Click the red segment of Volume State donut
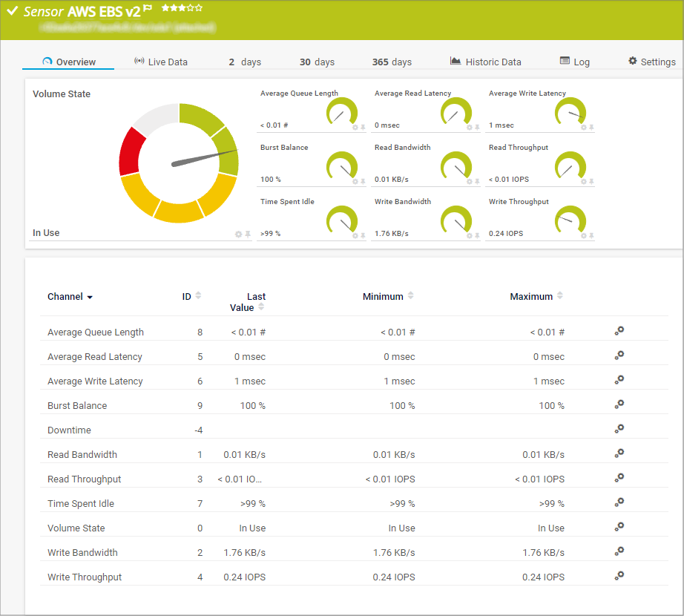Screen dimensions: 684x616 tap(131, 152)
